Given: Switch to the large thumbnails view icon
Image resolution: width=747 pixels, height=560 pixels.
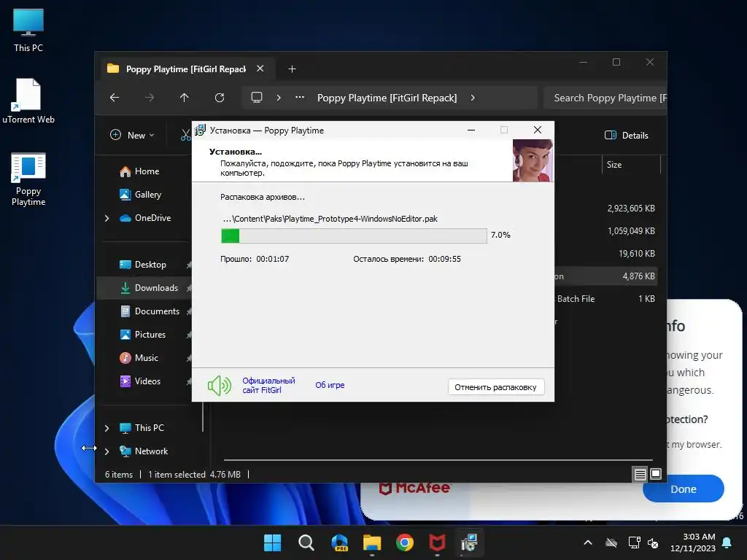Looking at the screenshot, I should pos(656,474).
